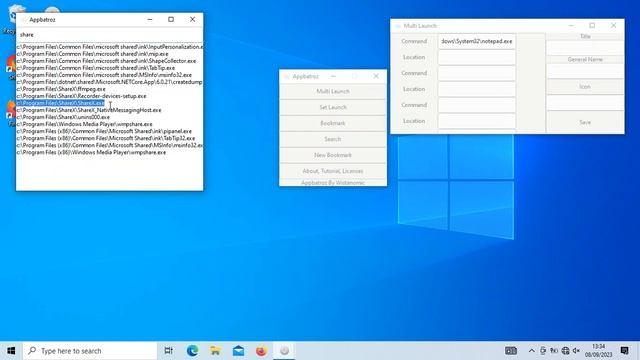Click the input field under Title
This screenshot has width=640, height=360.
(x=585, y=48)
